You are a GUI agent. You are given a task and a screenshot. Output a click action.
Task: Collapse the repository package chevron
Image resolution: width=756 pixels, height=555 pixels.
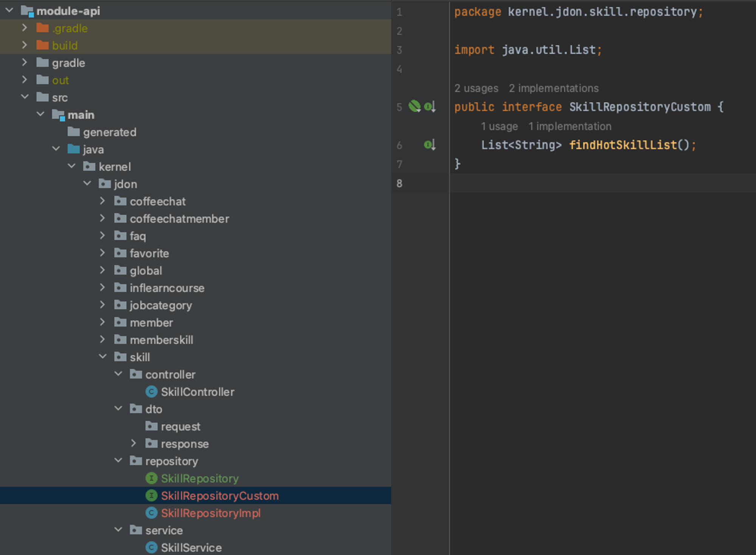point(118,460)
